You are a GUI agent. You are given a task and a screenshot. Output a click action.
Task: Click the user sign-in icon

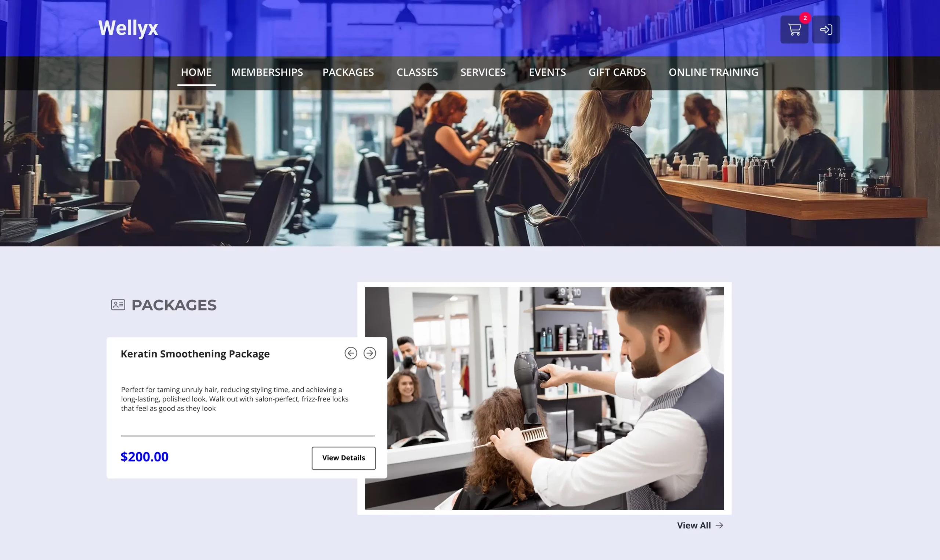coord(825,29)
